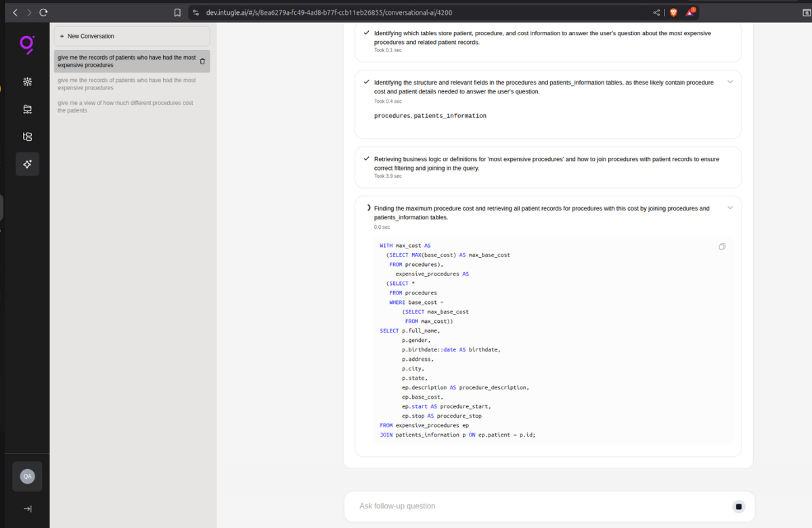This screenshot has width=812, height=528.
Task: Open the second 'most expensive procedures' conversation
Action: pyautogui.click(x=132, y=84)
